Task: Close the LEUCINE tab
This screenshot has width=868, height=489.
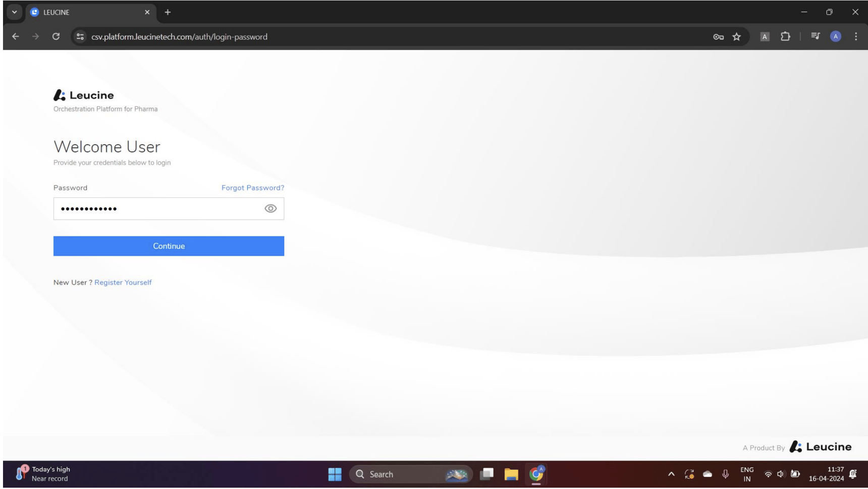Action: (147, 12)
